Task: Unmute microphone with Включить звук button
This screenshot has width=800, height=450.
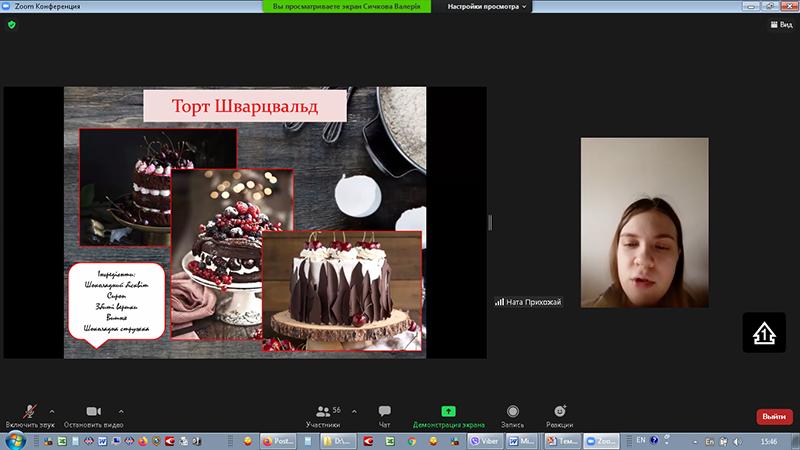Action: [31, 411]
